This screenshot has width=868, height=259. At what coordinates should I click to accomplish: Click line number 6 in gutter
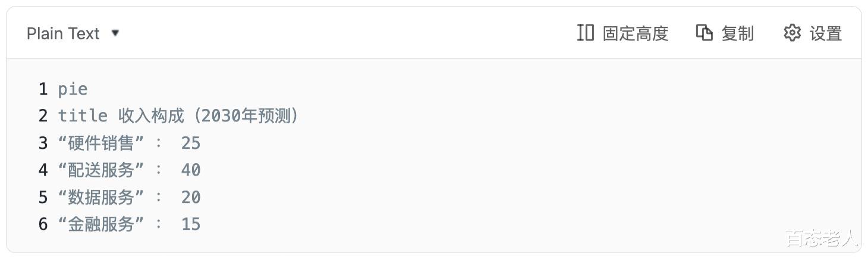(43, 224)
